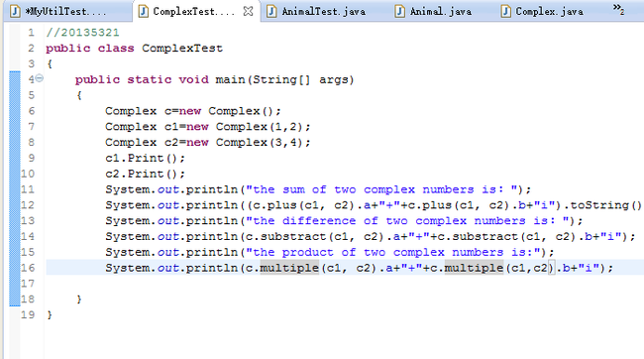This screenshot has height=359, width=644.
Task: Click the word main on line 4
Action: point(231,79)
